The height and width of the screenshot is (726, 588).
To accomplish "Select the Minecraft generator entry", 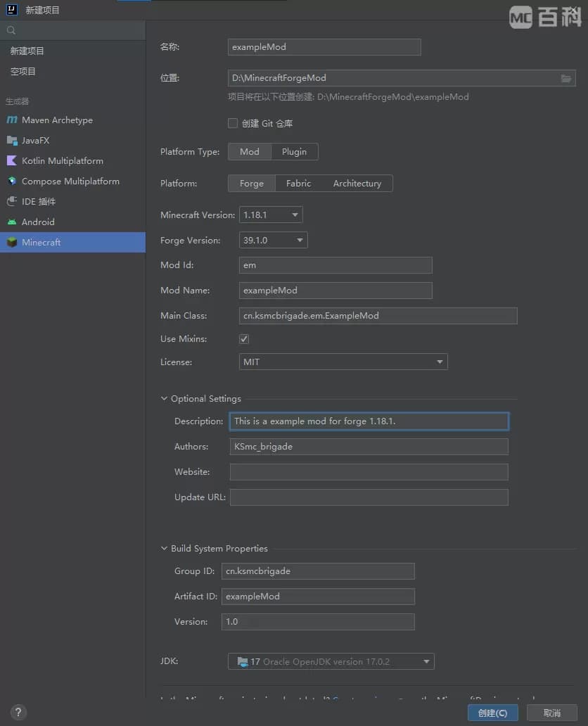I will pos(72,242).
